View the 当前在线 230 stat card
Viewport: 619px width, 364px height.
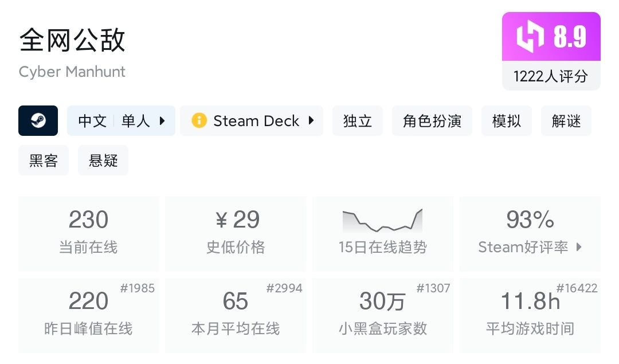tap(88, 233)
